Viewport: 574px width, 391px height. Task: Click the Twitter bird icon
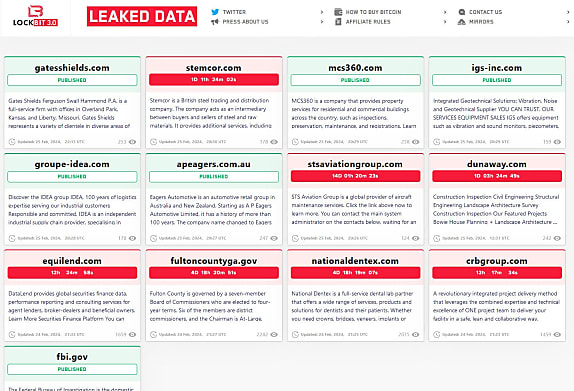click(x=215, y=12)
